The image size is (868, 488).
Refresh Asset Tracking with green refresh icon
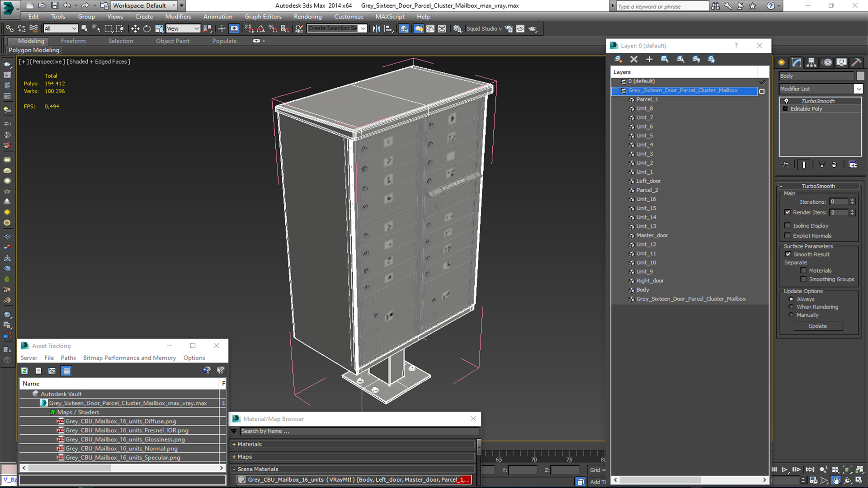tap(24, 371)
